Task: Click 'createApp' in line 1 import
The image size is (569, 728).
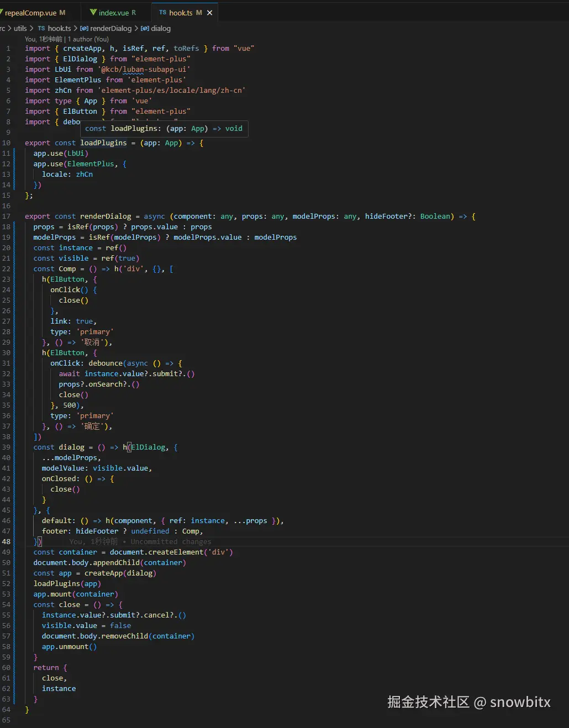Action: point(82,48)
